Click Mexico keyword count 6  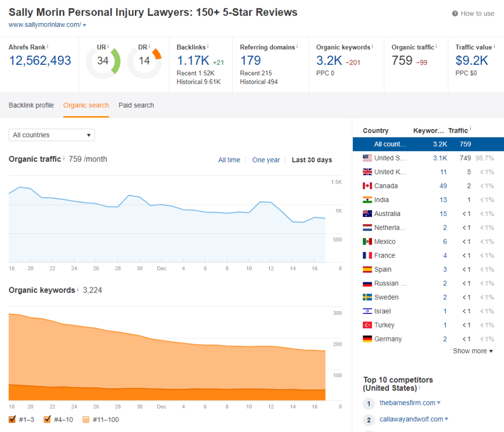445,242
